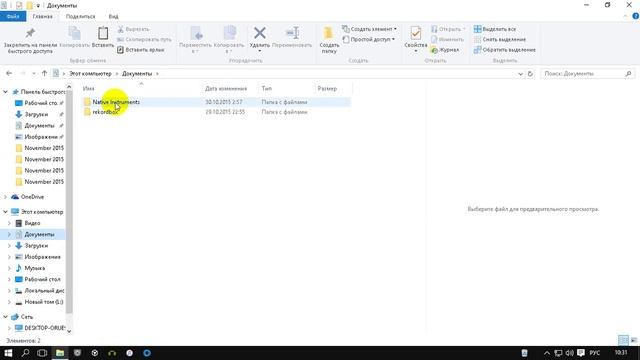This screenshot has height=360, width=640.
Task: Open recent locations dropdown near forward arrow
Action: (x=33, y=74)
